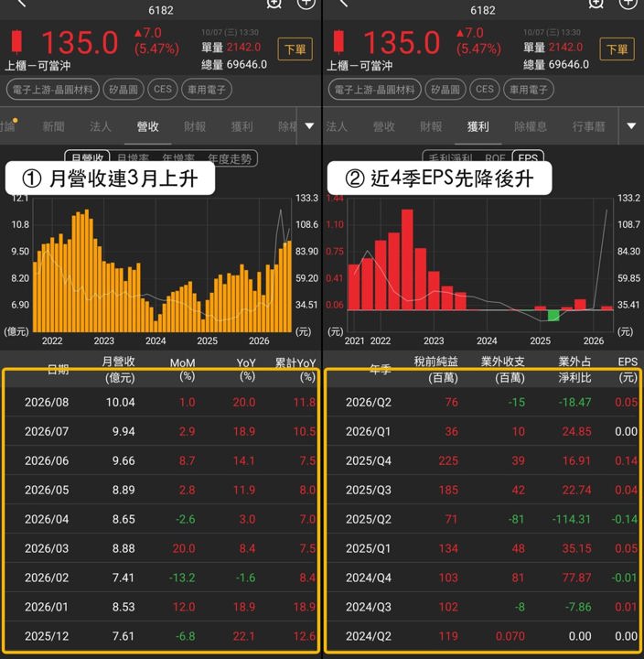Select row 2026/05 in revenue table
This screenshot has width=644, height=659.
[161, 490]
